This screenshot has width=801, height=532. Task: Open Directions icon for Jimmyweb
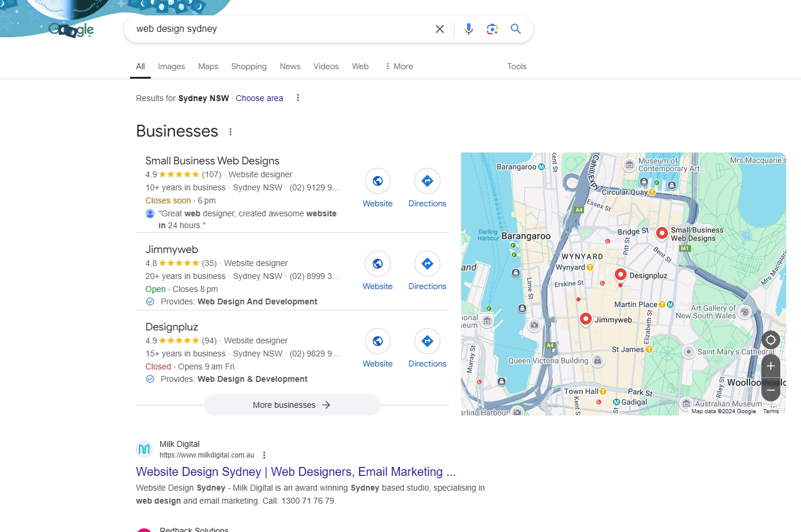(427, 264)
